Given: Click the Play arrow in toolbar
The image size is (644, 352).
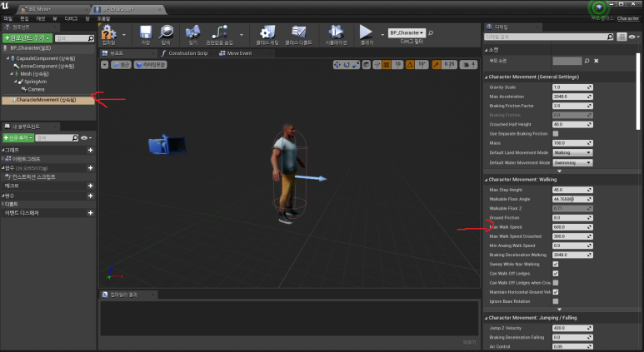Looking at the screenshot, I should [366, 32].
